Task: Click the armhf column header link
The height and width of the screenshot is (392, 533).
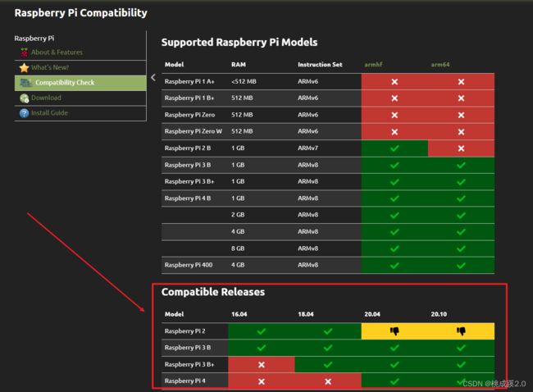Action: coord(373,64)
